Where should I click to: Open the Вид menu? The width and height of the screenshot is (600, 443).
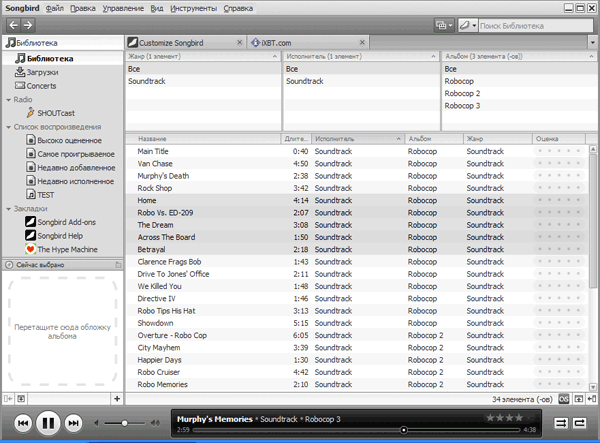(157, 8)
